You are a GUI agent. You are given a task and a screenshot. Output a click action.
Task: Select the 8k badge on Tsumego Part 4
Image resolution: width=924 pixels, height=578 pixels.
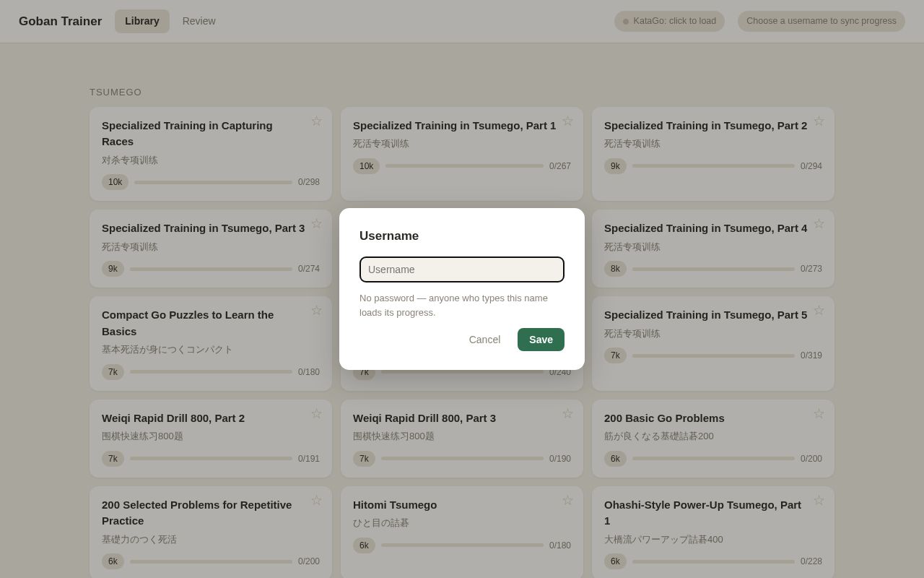[x=615, y=269]
